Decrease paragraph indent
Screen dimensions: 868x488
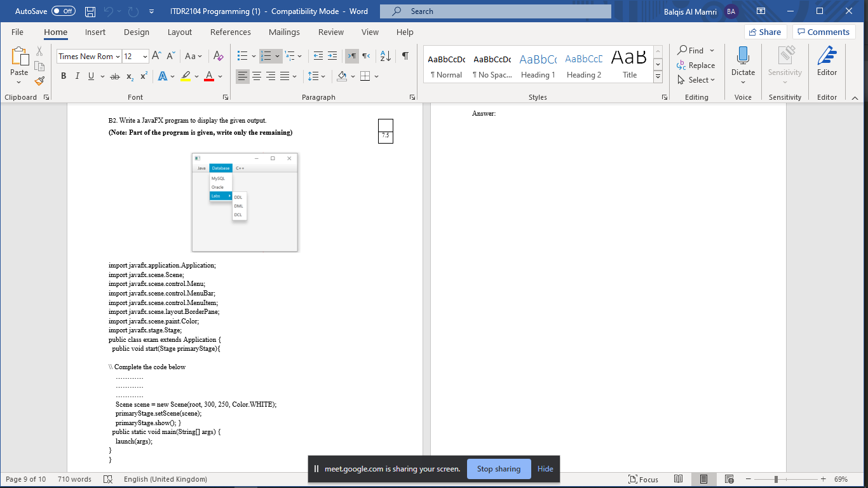pos(318,56)
